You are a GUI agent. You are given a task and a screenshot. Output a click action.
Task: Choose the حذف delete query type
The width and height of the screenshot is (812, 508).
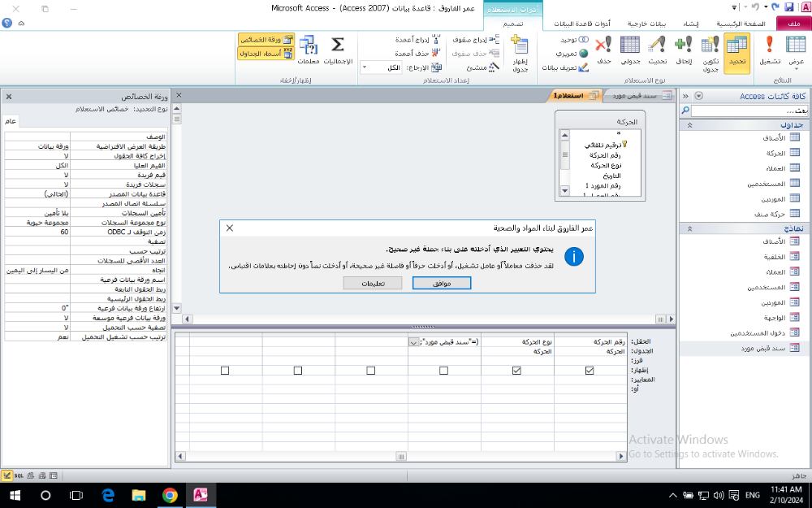603,50
